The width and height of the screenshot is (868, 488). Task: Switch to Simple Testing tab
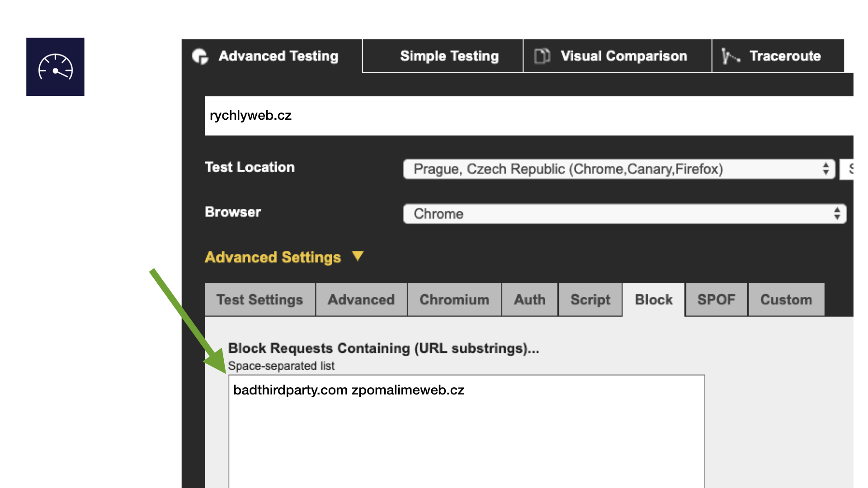pyautogui.click(x=449, y=56)
